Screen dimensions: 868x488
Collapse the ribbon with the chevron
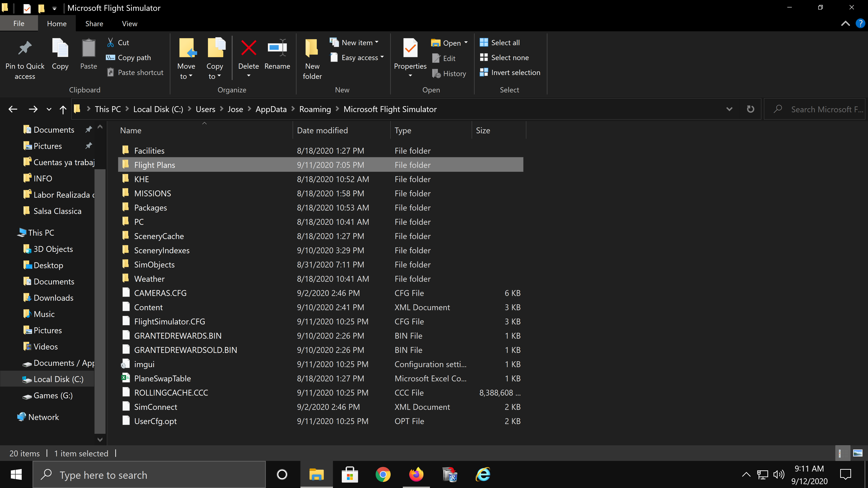[845, 23]
